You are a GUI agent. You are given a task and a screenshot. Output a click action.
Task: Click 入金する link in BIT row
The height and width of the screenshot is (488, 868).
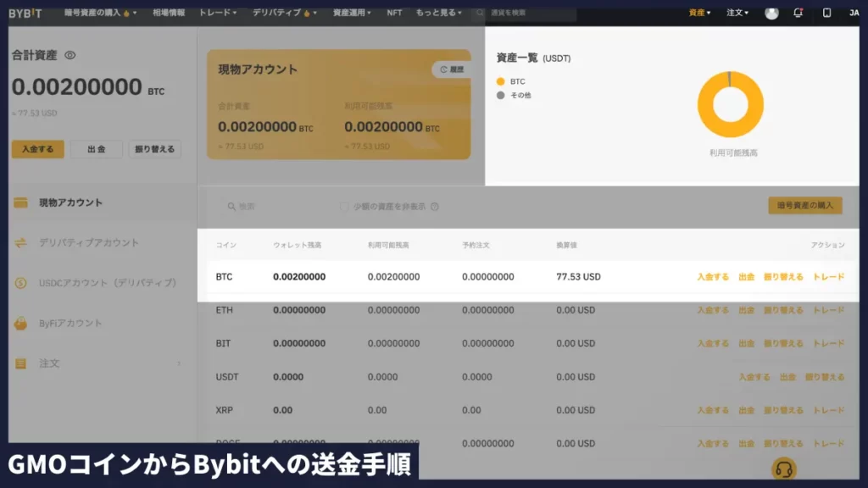[712, 344]
